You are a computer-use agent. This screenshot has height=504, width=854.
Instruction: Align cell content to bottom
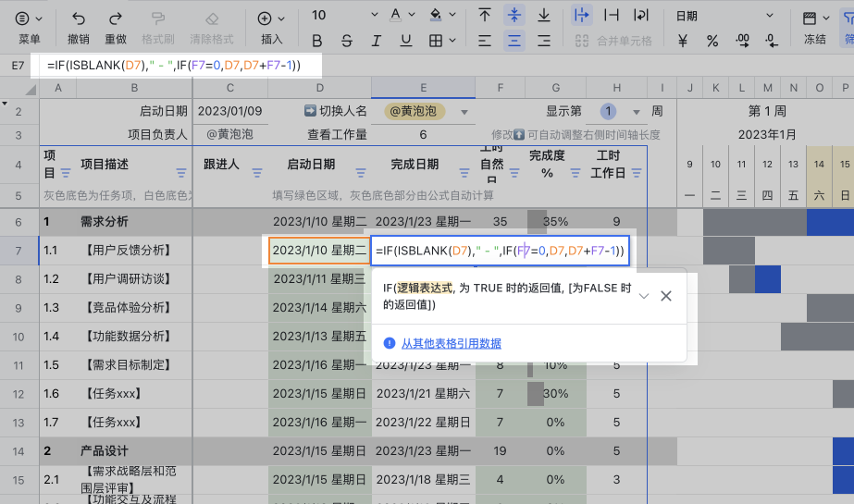click(543, 15)
